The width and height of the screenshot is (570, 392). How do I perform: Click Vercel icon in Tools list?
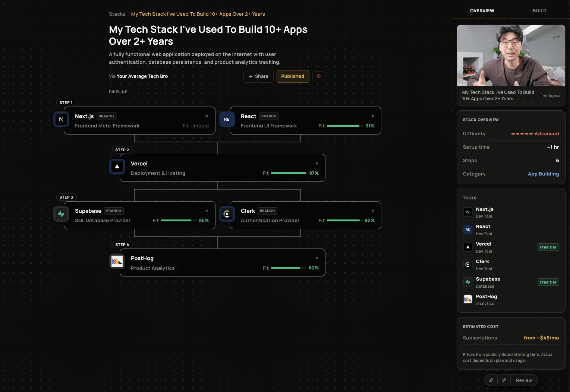[467, 247]
